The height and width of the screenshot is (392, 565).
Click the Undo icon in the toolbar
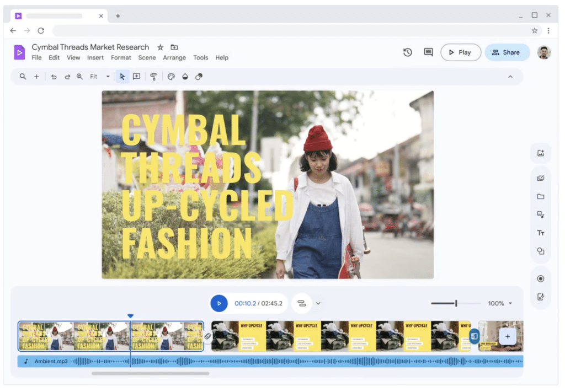coord(54,77)
